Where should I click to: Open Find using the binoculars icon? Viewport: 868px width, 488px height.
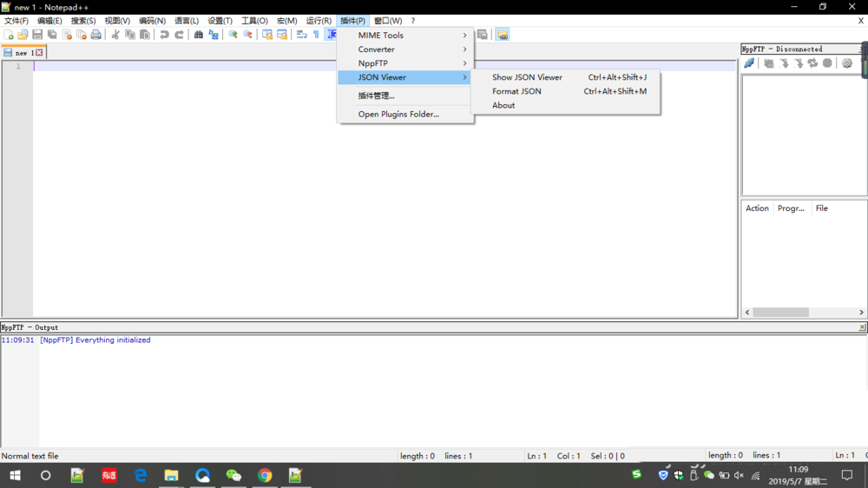[198, 35]
